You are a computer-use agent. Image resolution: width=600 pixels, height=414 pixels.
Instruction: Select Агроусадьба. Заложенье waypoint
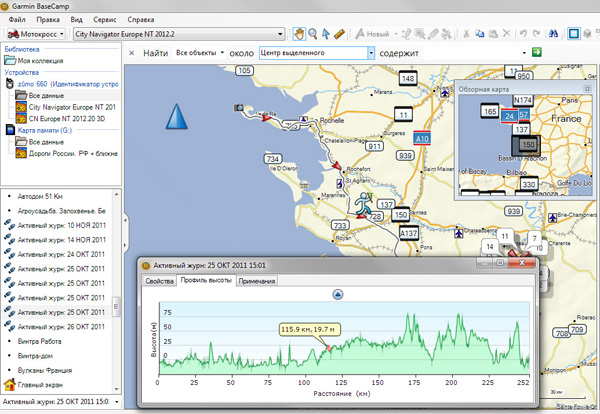(x=61, y=211)
